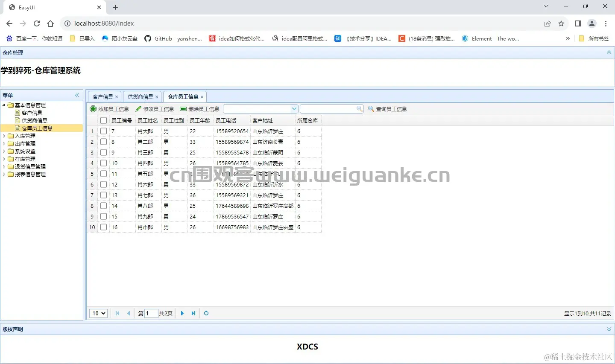Check the row for 肖八郎
The width and height of the screenshot is (615, 364).
(103, 206)
